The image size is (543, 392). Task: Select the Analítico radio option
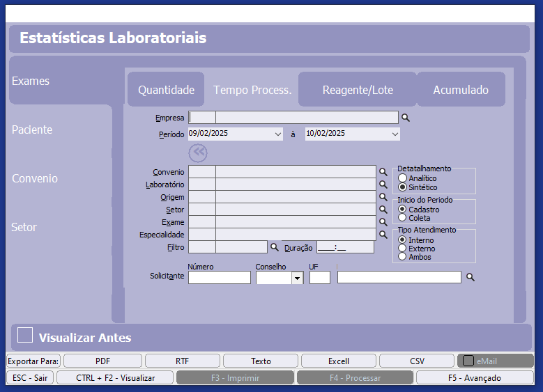point(402,178)
